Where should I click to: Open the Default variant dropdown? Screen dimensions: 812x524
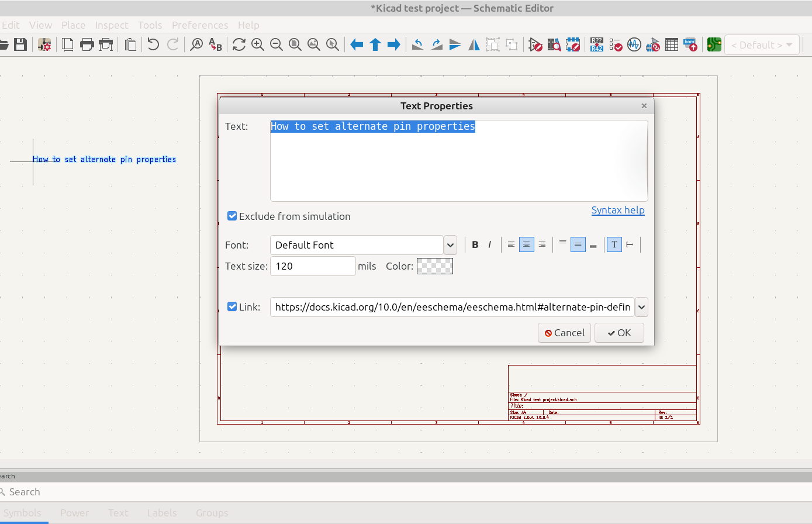pyautogui.click(x=762, y=45)
